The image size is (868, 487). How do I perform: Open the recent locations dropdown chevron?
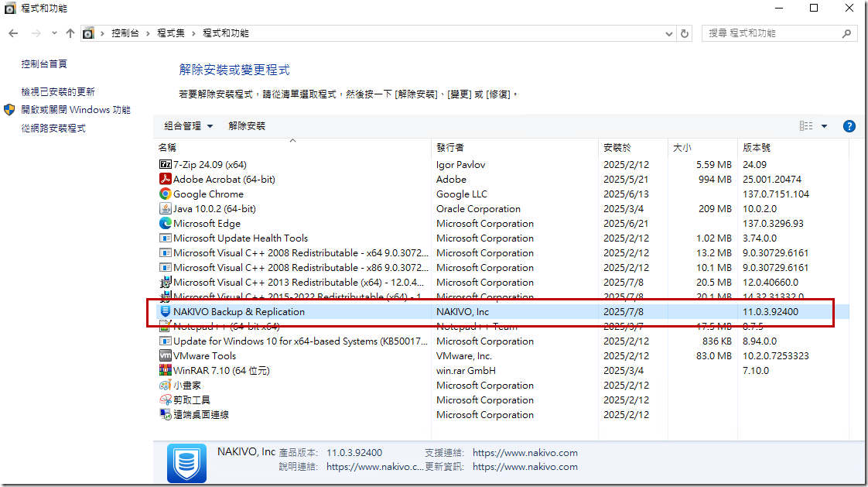[x=54, y=33]
